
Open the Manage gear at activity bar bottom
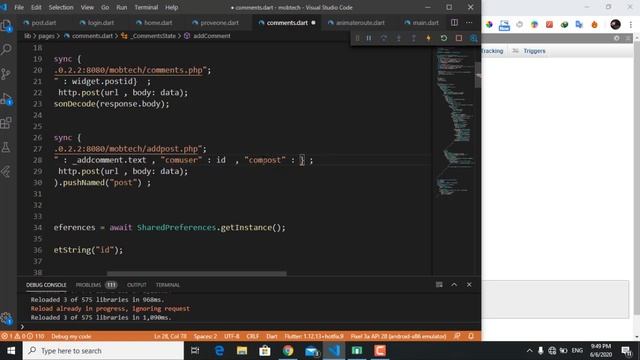pyautogui.click(x=7, y=318)
